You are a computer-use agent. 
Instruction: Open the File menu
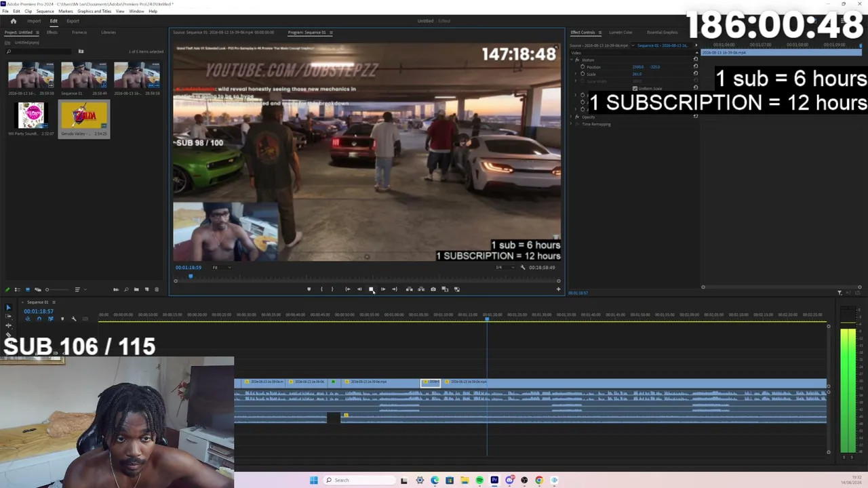point(5,12)
